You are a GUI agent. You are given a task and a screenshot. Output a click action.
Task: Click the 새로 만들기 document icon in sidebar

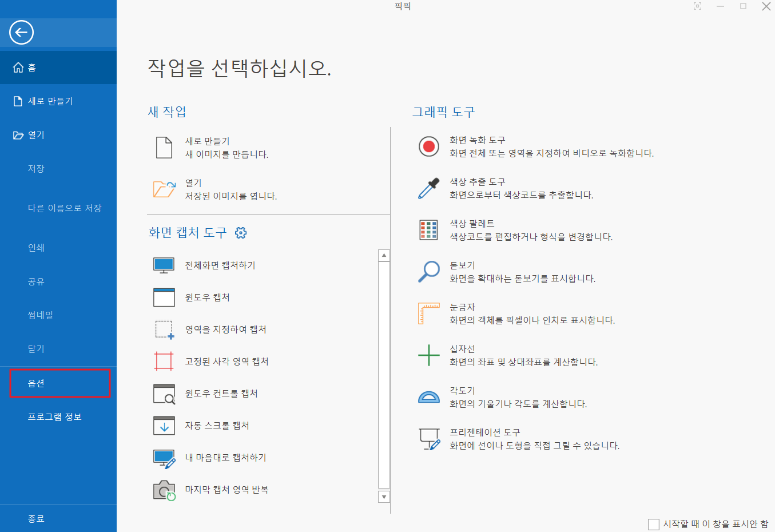coord(18,101)
